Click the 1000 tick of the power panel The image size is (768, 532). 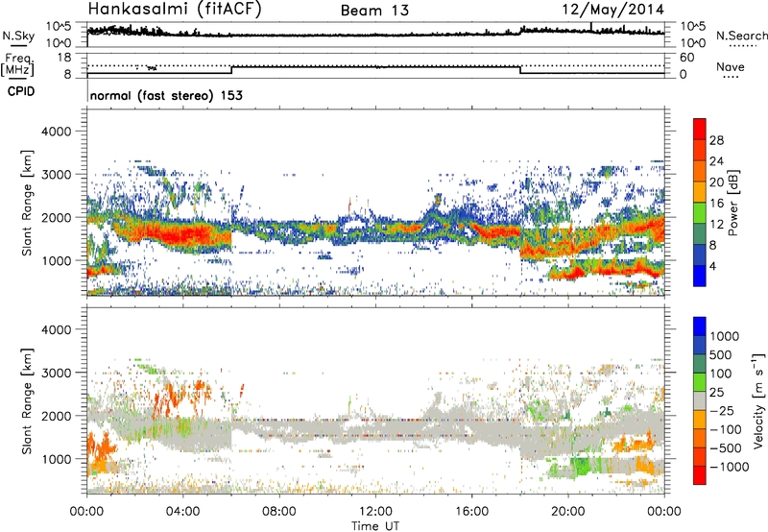57,260
